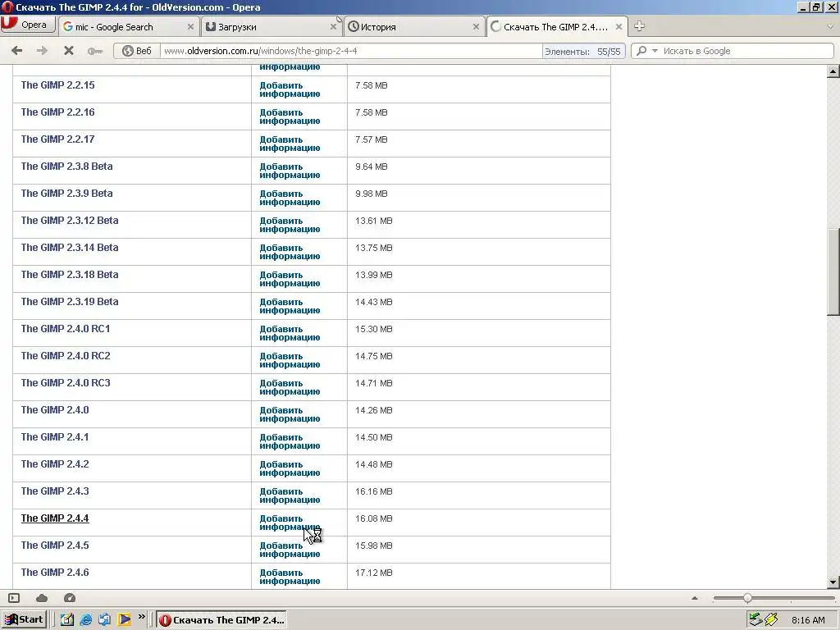Click the Веб site badge button
The width and height of the screenshot is (840, 630).
137,51
